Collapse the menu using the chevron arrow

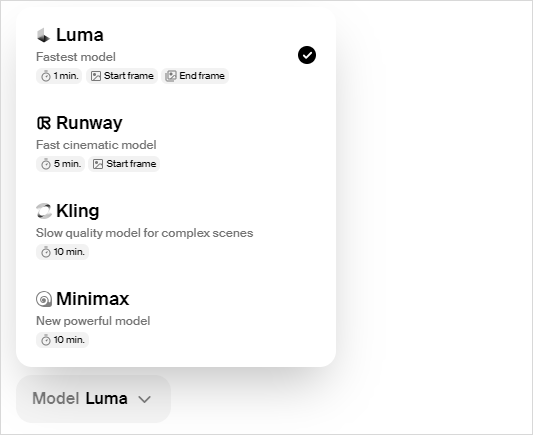click(x=144, y=399)
